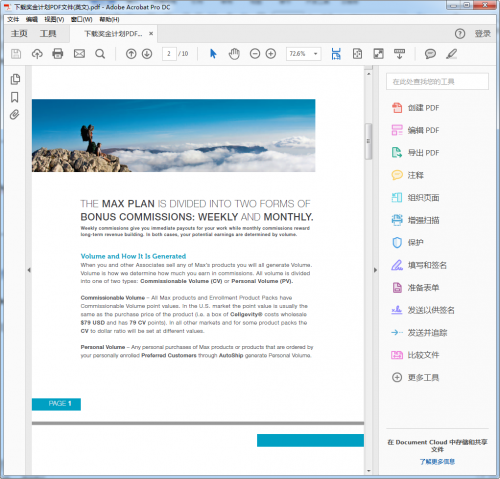
Task: Click the vertical scrollbar thumb
Action: click(368, 141)
